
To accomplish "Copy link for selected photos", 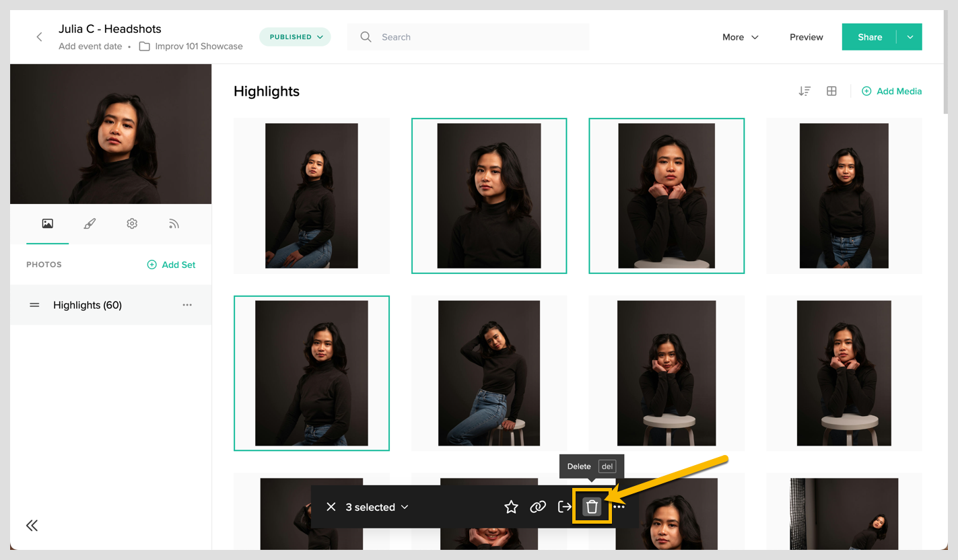I will (x=538, y=507).
